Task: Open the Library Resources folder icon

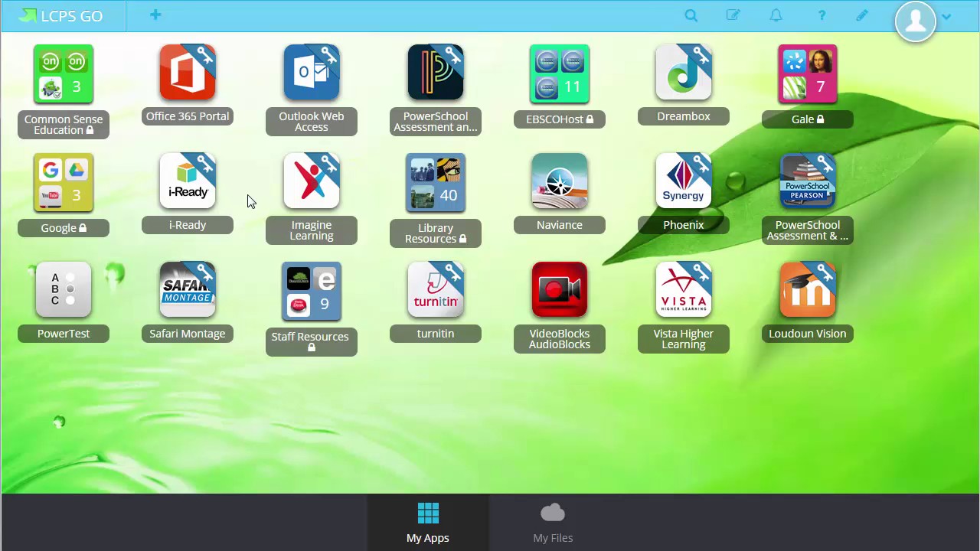Action: (436, 183)
